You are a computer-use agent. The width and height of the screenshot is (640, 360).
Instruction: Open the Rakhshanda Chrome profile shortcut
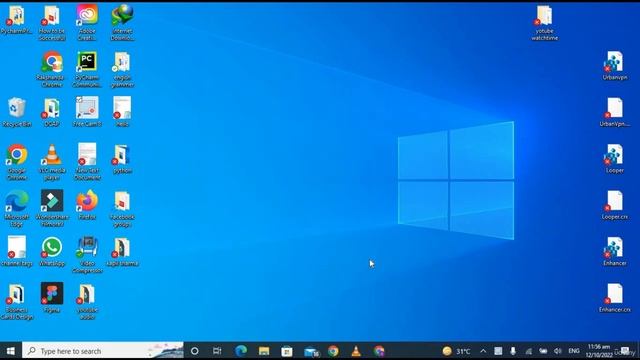(x=52, y=69)
